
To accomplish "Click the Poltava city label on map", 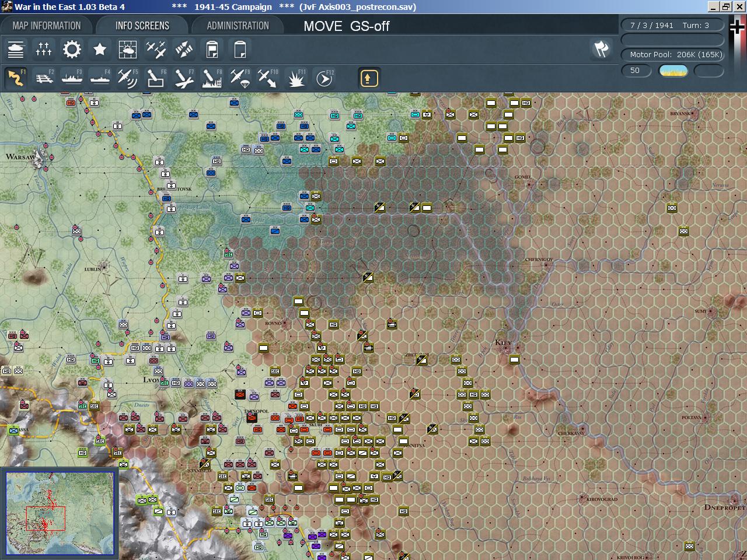I will (691, 418).
